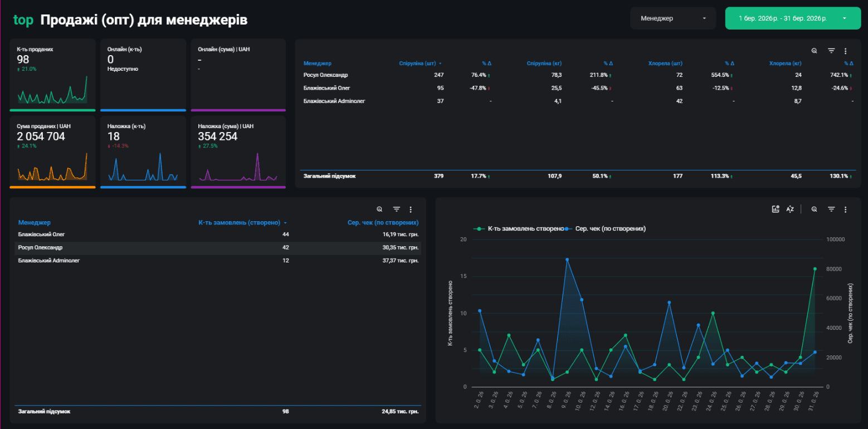Image resolution: width=868 pixels, height=429 pixels.
Task: Click the sort arrow next to К-ть замовлень (створено)
Action: (285, 223)
